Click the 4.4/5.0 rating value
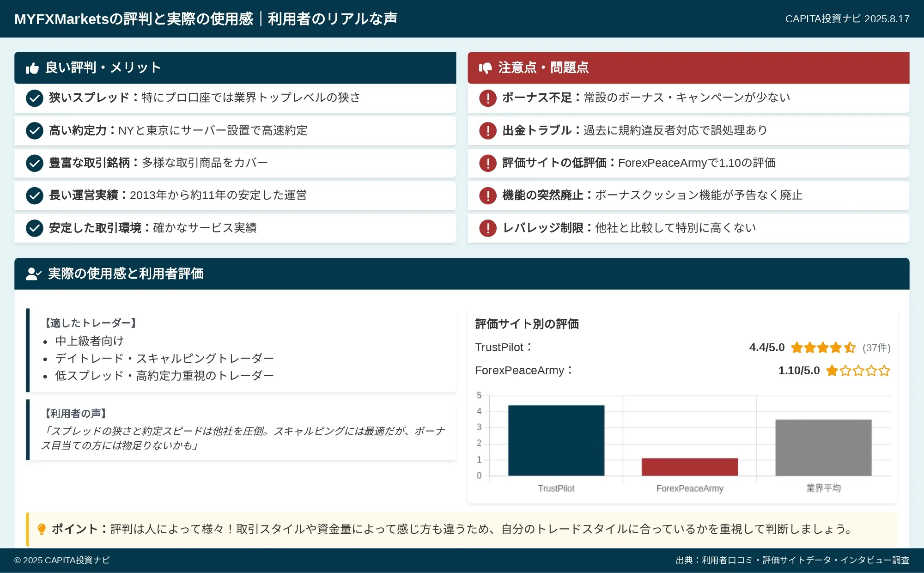Image resolution: width=924 pixels, height=573 pixels. point(767,347)
